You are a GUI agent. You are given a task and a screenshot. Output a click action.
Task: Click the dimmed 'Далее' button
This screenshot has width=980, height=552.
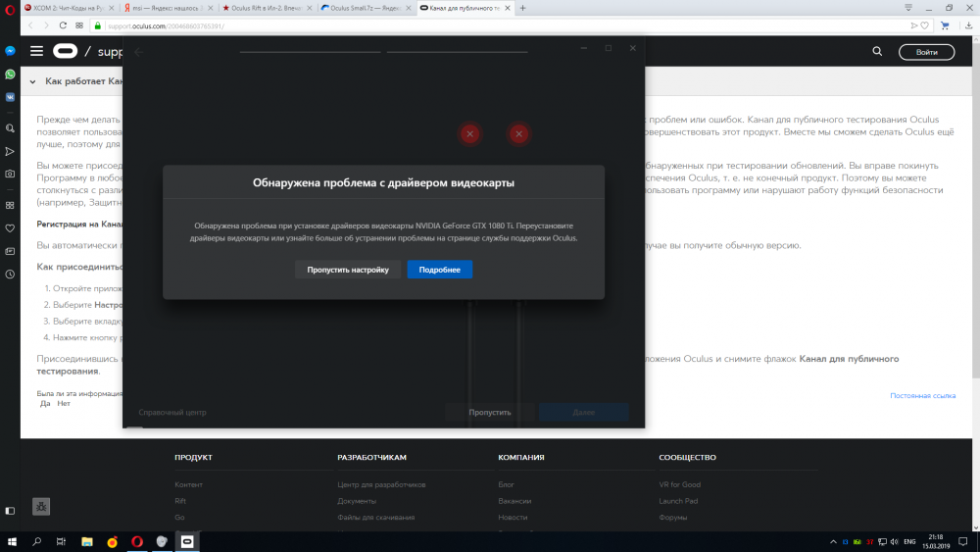pyautogui.click(x=584, y=412)
